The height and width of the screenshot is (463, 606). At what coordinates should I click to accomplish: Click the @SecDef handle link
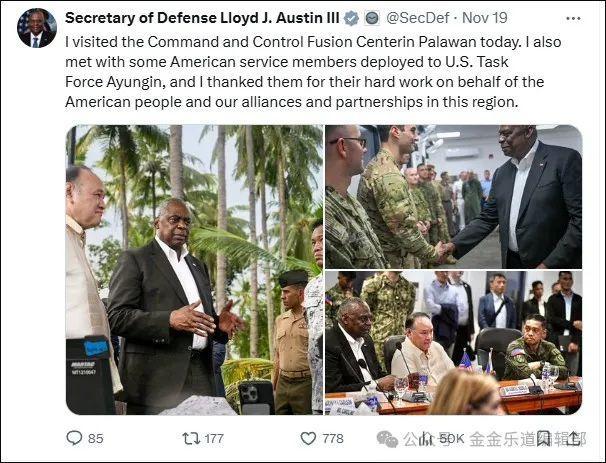click(x=417, y=18)
